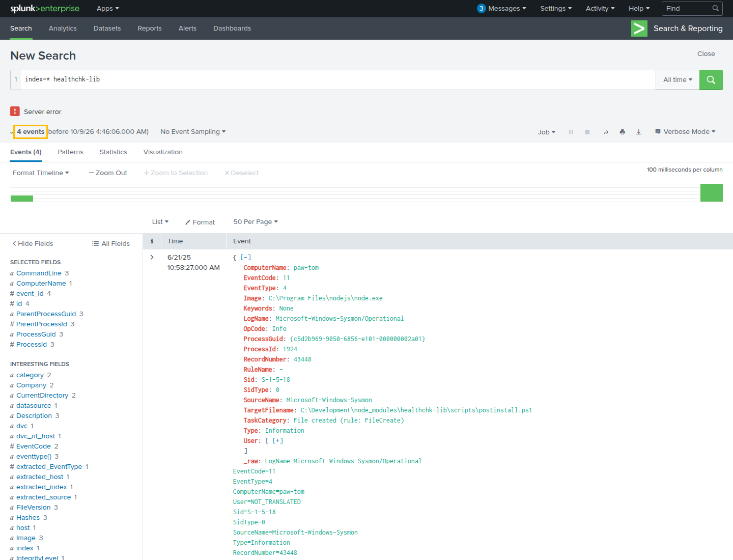This screenshot has width=733, height=560.
Task: Click the Format button above events
Action: click(200, 222)
